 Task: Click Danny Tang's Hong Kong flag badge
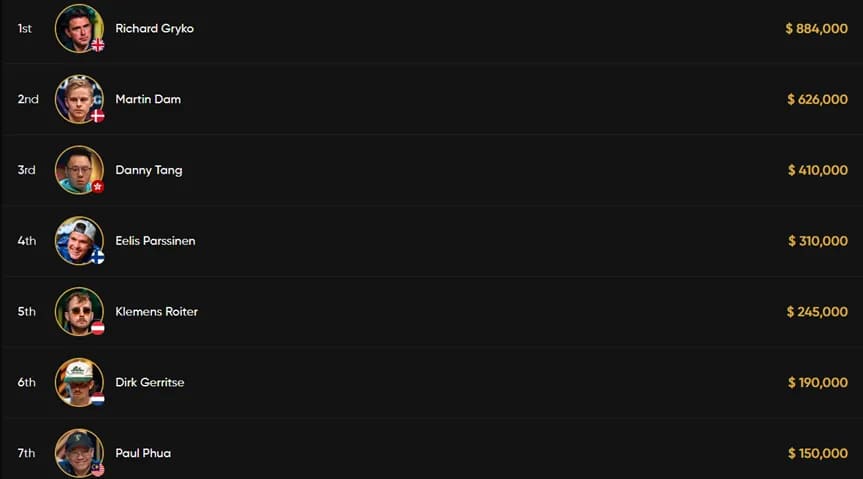coord(97,187)
